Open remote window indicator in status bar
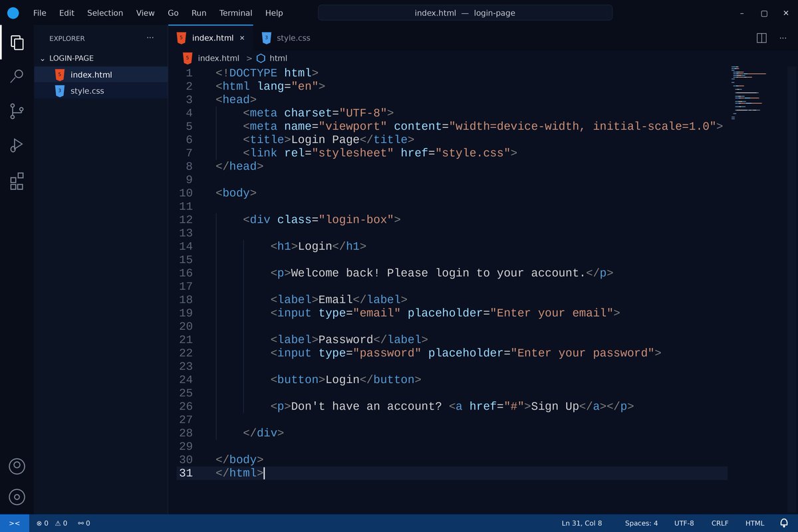Viewport: 798px width, 532px height. click(x=15, y=523)
